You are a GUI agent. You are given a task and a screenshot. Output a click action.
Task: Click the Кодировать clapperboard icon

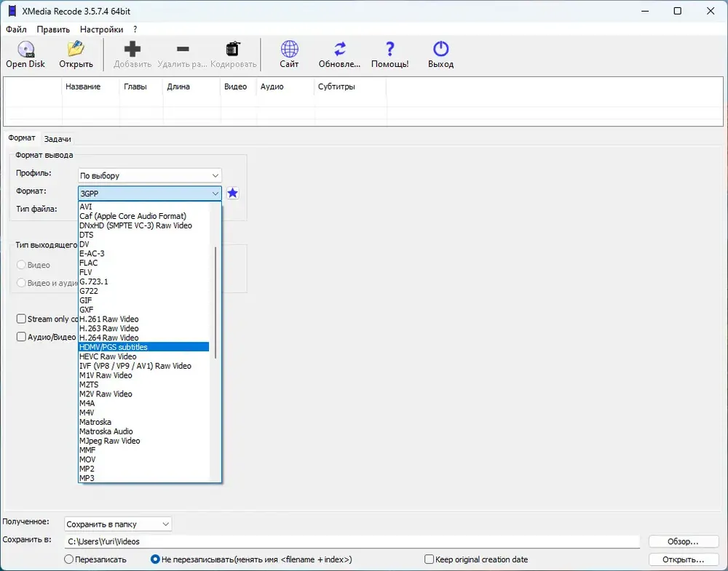coord(233,49)
